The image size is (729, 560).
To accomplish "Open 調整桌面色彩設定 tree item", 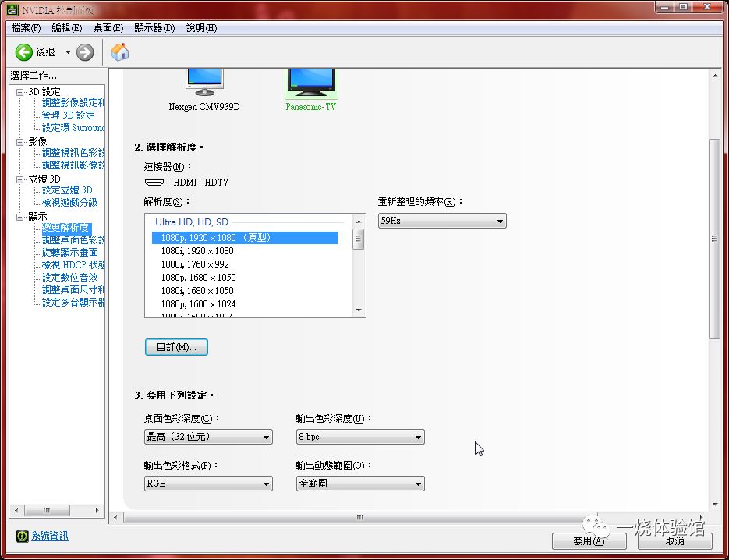I will [x=73, y=240].
